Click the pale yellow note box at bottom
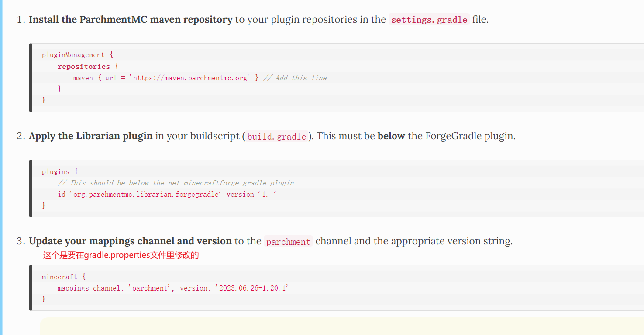644x335 pixels. click(341, 326)
